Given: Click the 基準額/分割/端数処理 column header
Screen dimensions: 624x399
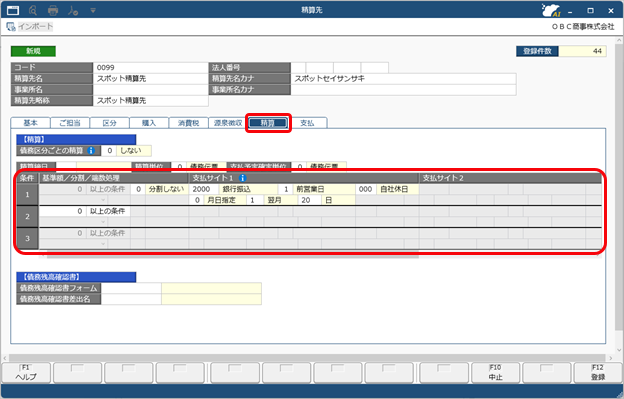Looking at the screenshot, I should click(113, 178).
